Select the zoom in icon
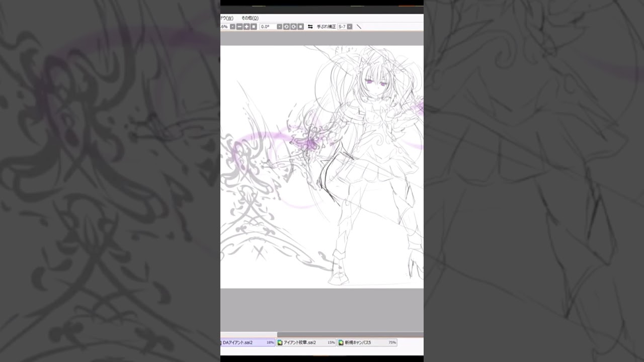 coord(247,26)
